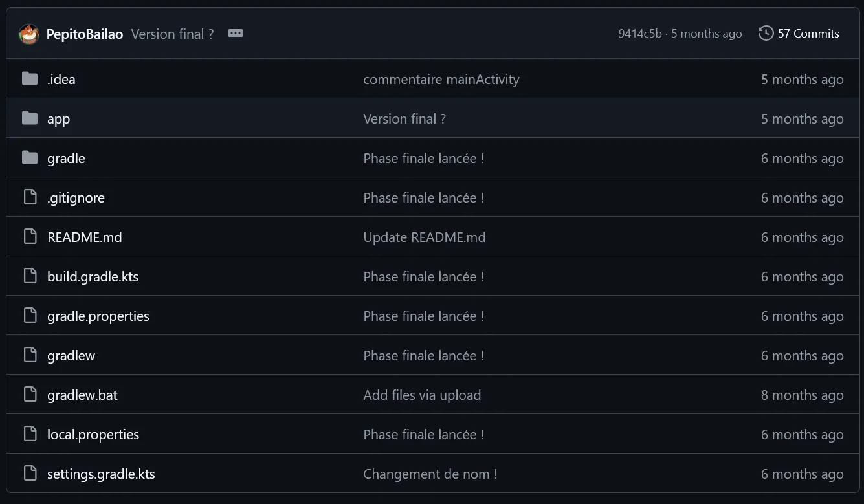Click the gradlew.bat file icon

(30, 395)
